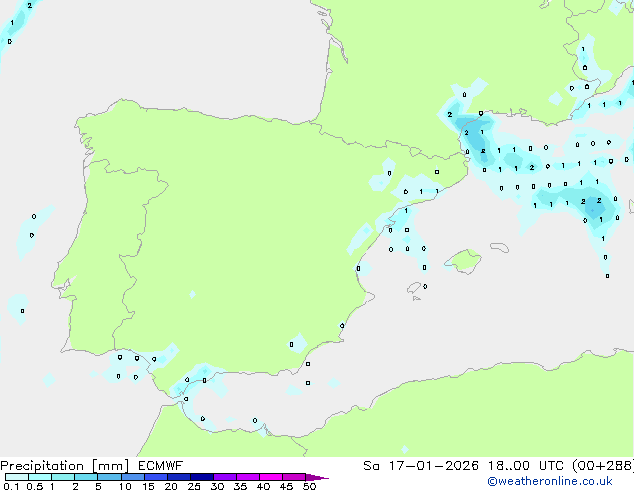Screen dimensions: 634x490
Task: Select the "ECMWF" model label
Action: (x=161, y=466)
